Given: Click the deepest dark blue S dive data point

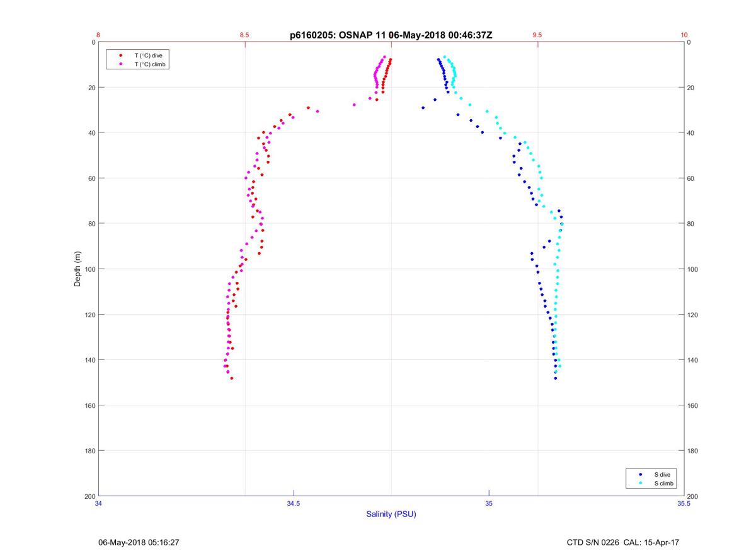Looking at the screenshot, I should [x=556, y=378].
